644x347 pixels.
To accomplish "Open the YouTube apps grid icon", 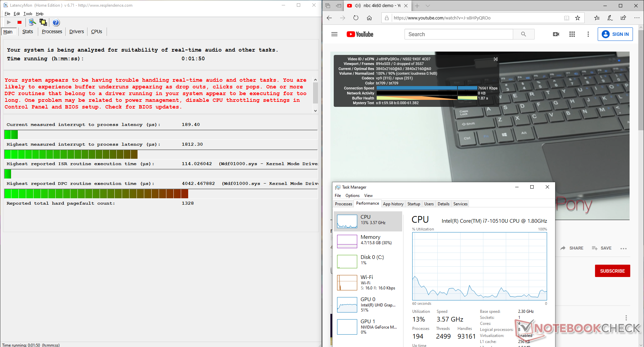I will click(572, 34).
